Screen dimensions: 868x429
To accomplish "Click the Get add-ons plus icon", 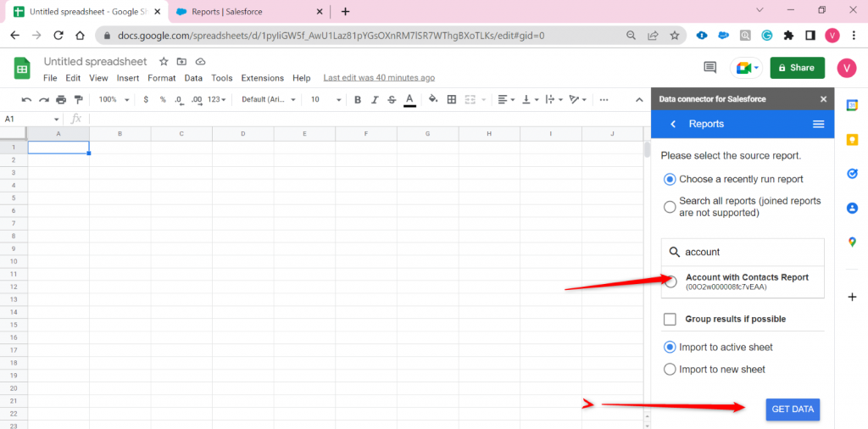I will click(x=853, y=298).
